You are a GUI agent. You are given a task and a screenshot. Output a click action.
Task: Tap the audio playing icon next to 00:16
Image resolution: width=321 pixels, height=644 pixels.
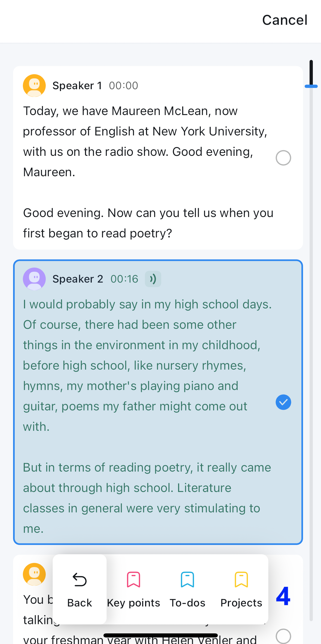pos(153,279)
